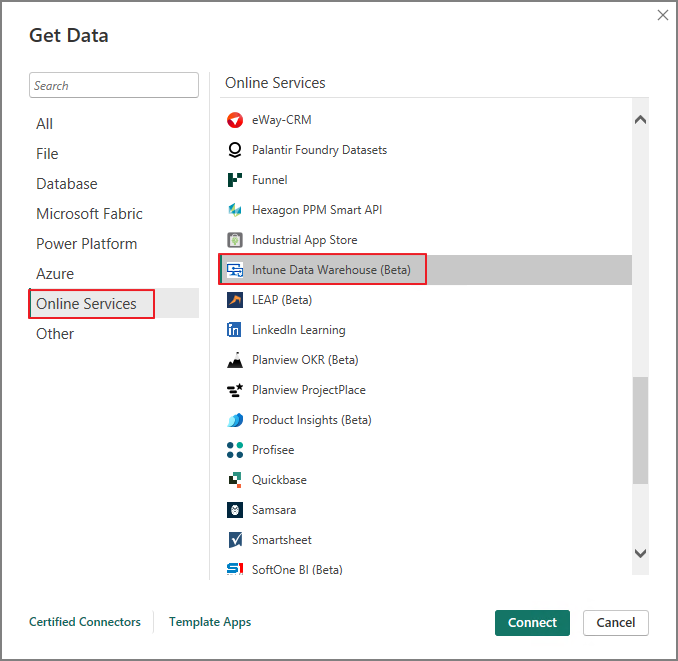
Task: Select the Quickbase text label
Action: (279, 480)
